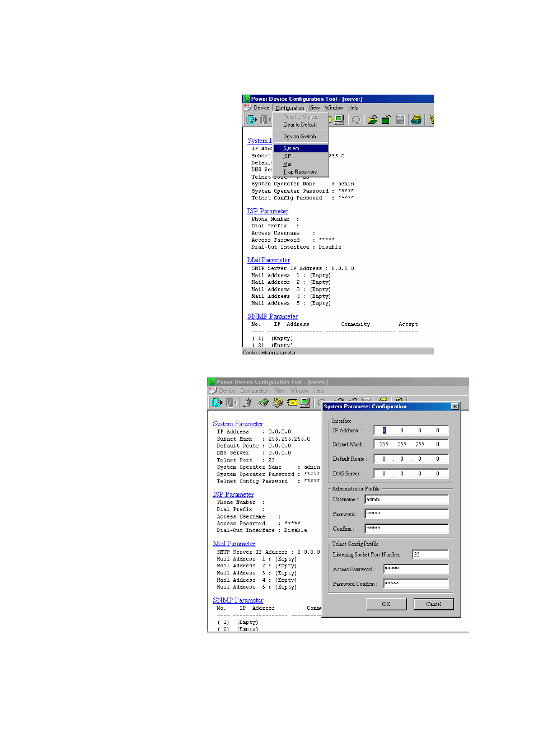This screenshot has width=534, height=756.
Task: Select Device iSwitch in the Configuration menu
Action: coord(301,137)
